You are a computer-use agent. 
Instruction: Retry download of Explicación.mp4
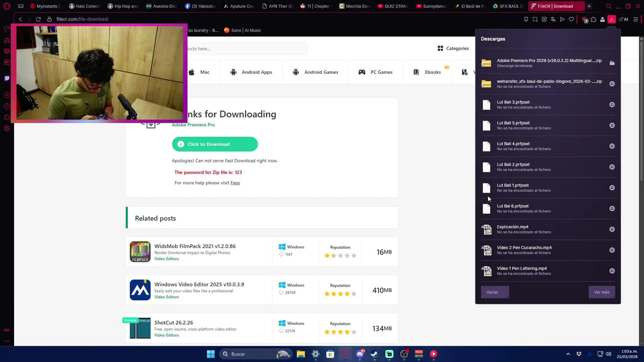[x=612, y=229]
